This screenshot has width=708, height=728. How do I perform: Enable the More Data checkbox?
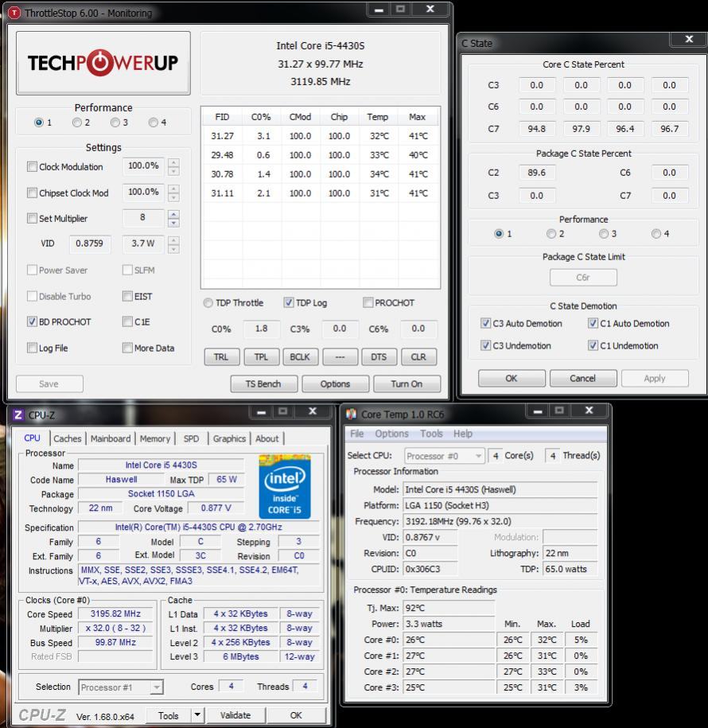coord(127,348)
